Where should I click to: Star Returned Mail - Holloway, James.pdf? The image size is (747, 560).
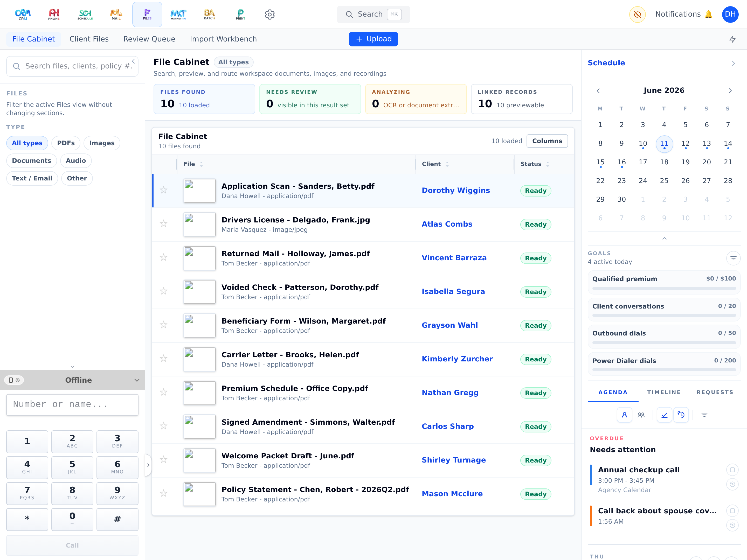coord(163,257)
